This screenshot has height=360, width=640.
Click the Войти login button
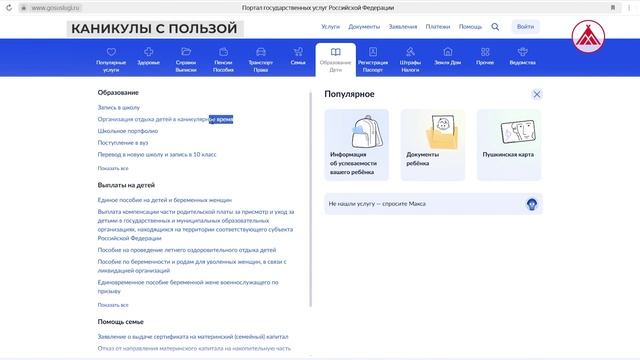(525, 27)
